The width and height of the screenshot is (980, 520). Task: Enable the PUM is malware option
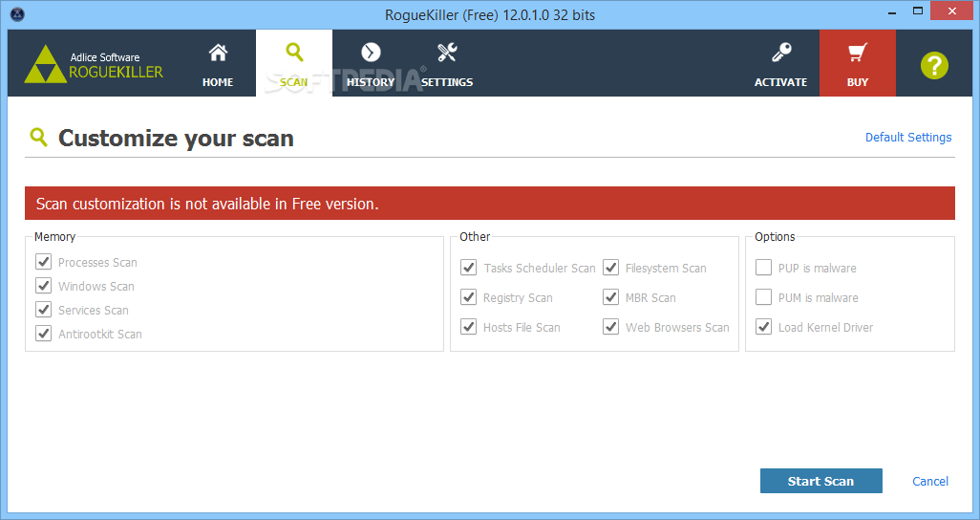tap(763, 296)
